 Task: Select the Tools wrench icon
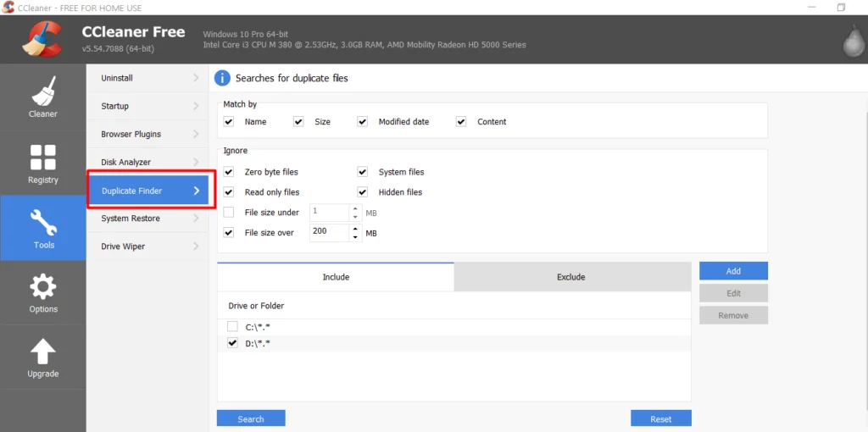43,223
